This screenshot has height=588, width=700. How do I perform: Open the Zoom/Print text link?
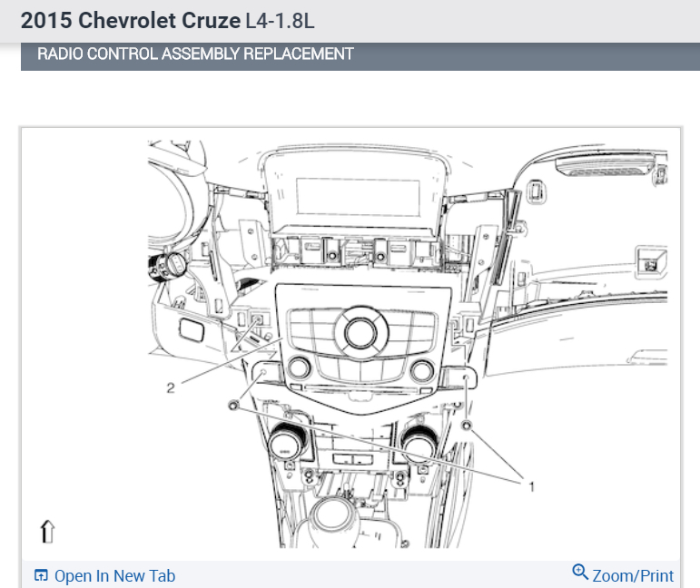tap(633, 576)
